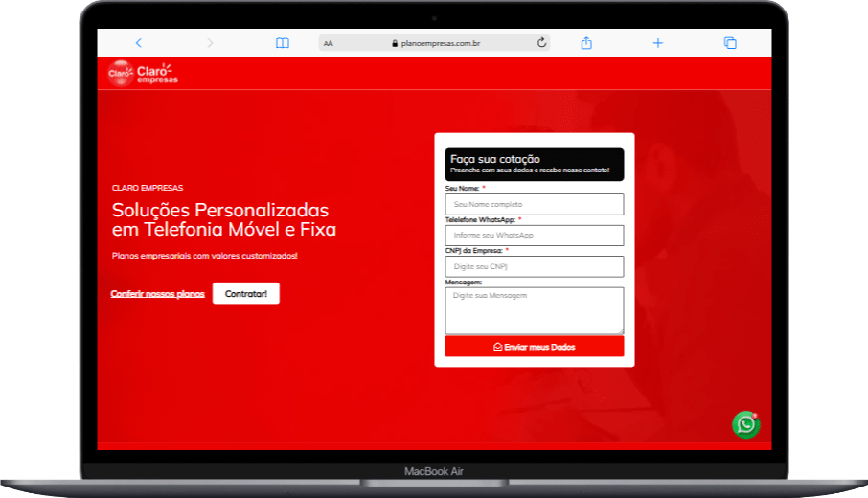Screen dimensions: 868x498
Task: Reload the page with the refresh icon
Action: tap(541, 43)
